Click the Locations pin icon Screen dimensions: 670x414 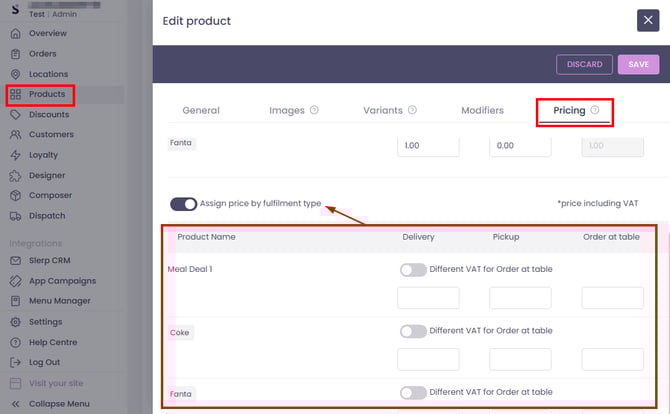coord(15,74)
